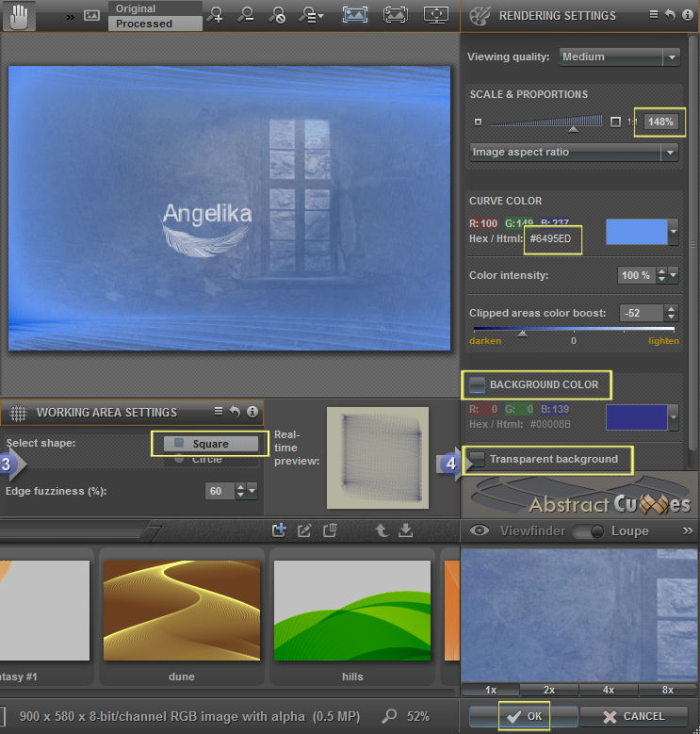700x734 pixels.
Task: Click the zoom out magnifier icon
Action: (246, 15)
